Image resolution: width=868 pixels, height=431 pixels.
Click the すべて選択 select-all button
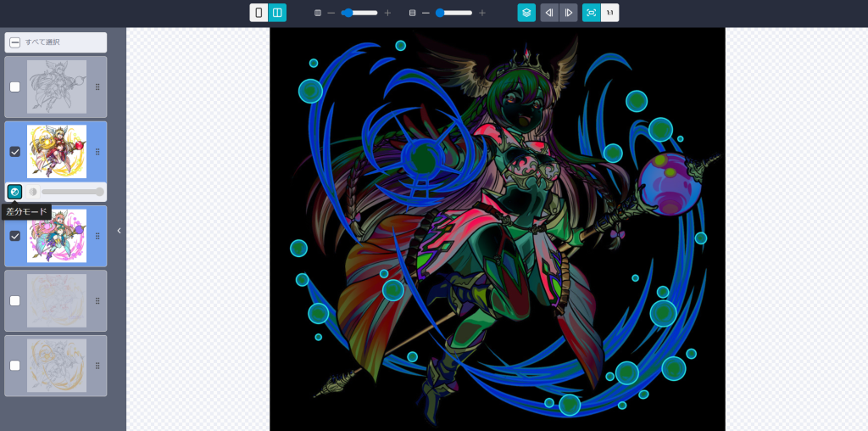(55, 42)
